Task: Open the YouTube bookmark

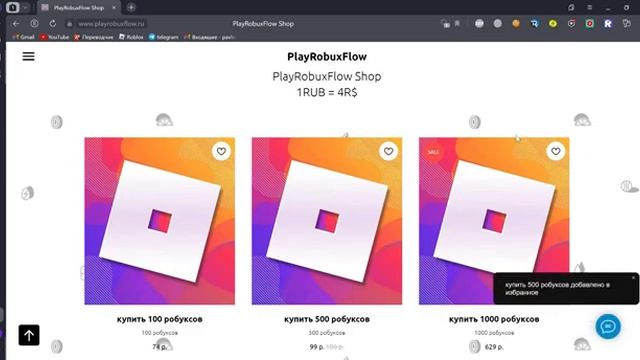Action: click(x=54, y=37)
